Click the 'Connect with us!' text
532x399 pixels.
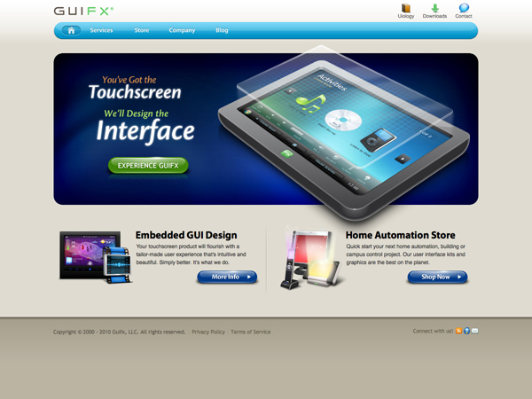433,331
